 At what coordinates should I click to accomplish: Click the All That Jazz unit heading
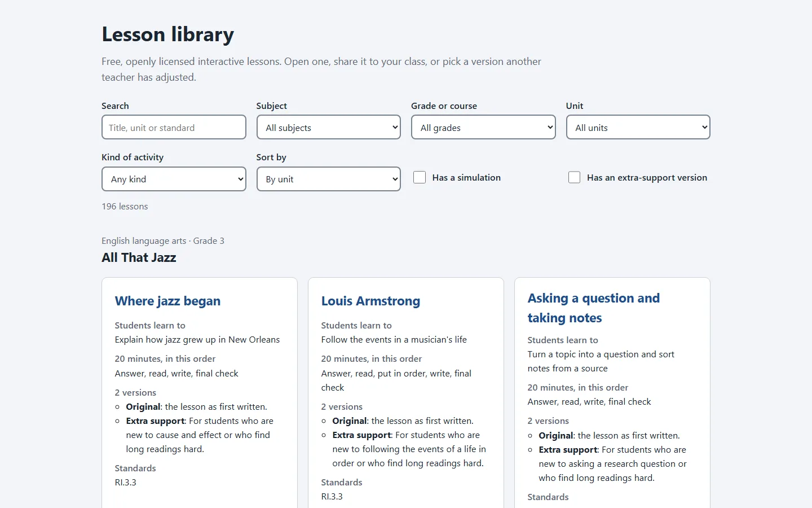(x=139, y=257)
